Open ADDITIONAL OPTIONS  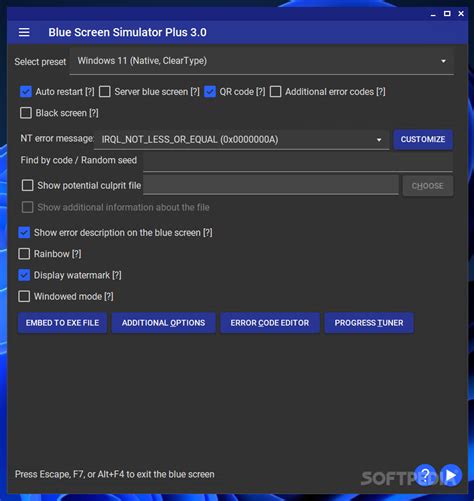coord(163,323)
